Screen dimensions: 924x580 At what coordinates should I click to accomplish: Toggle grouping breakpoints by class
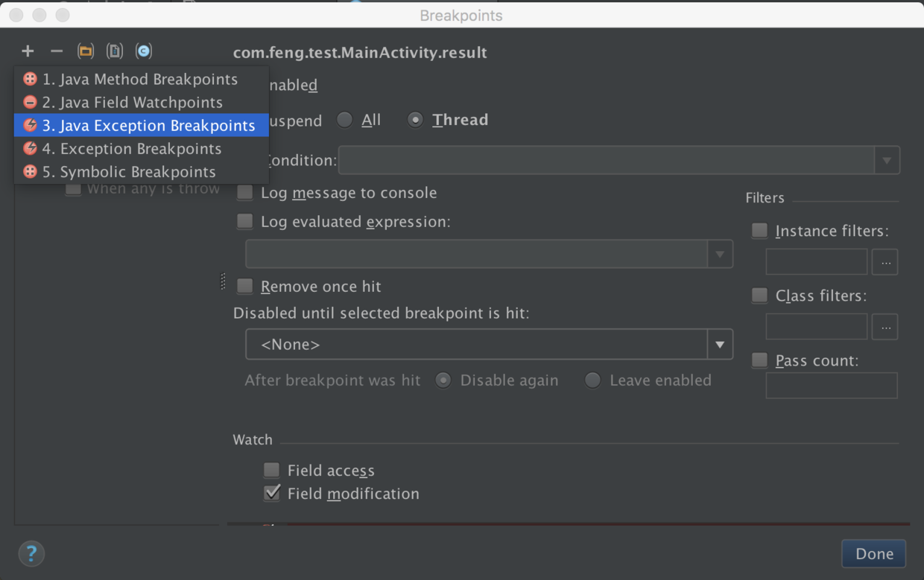point(143,51)
